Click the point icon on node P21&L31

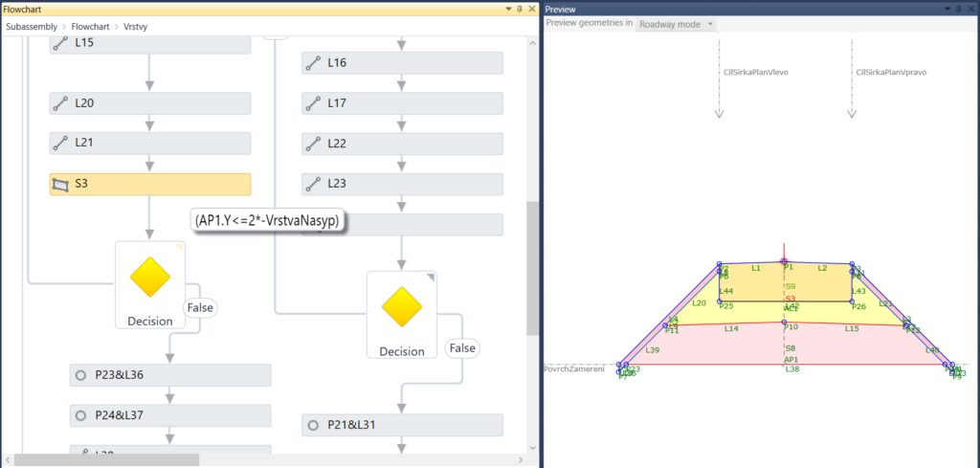coord(313,426)
